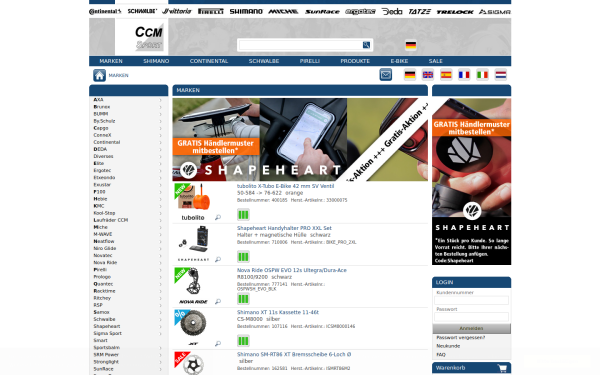Open the E-BIKE menu
600x375 pixels.
pos(399,61)
